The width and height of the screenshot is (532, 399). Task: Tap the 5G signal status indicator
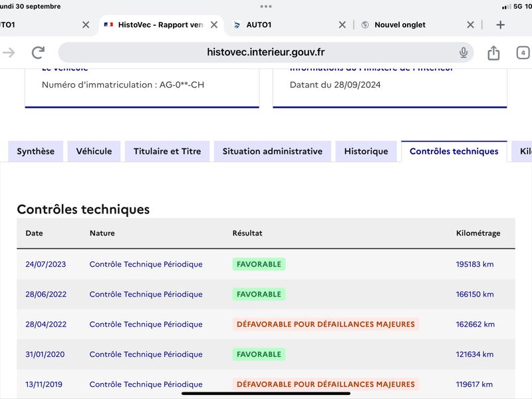point(517,6)
